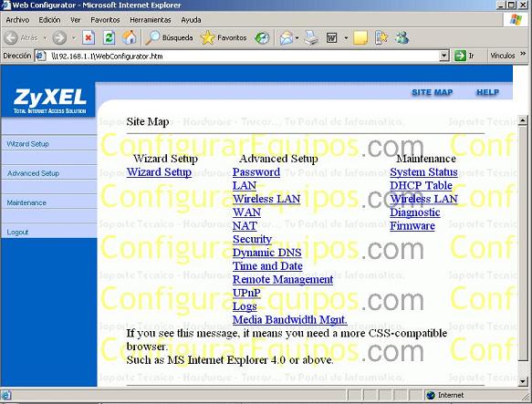The height and width of the screenshot is (404, 532).
Task: Click the SITE MAP header link
Action: pyautogui.click(x=432, y=92)
